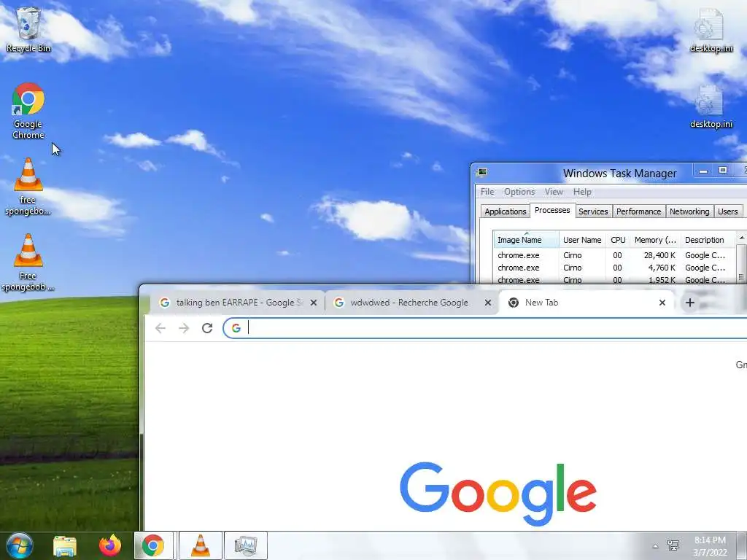Viewport: 747px width, 560px height.
Task: Open Task Manager Help menu
Action: click(582, 192)
